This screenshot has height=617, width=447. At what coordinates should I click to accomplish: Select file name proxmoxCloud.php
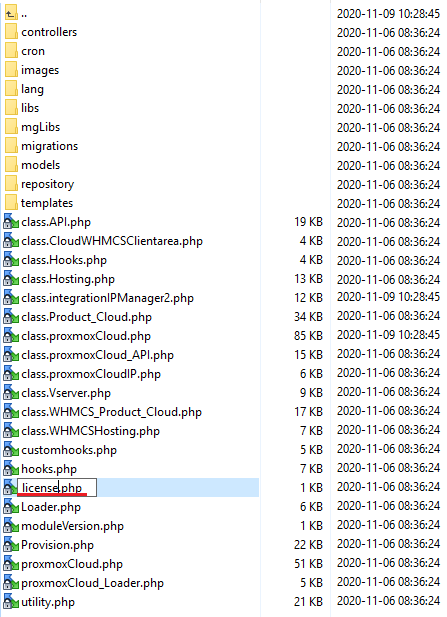(72, 564)
